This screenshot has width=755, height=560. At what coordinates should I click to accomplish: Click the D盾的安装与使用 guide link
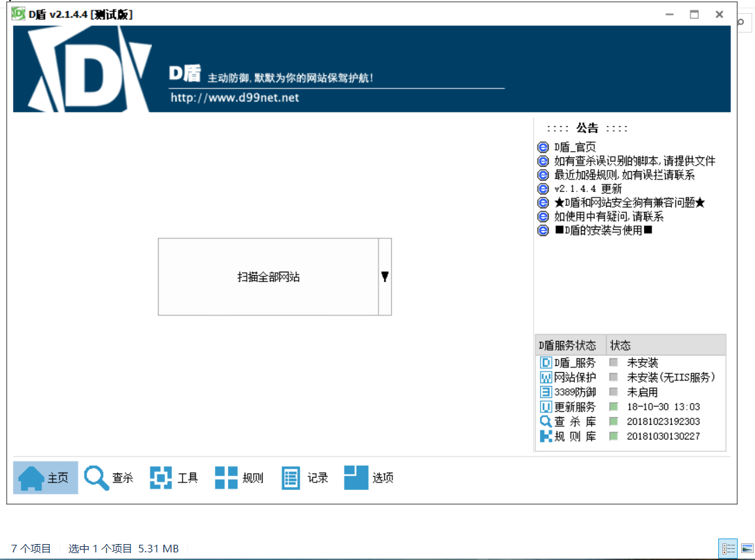[x=603, y=230]
